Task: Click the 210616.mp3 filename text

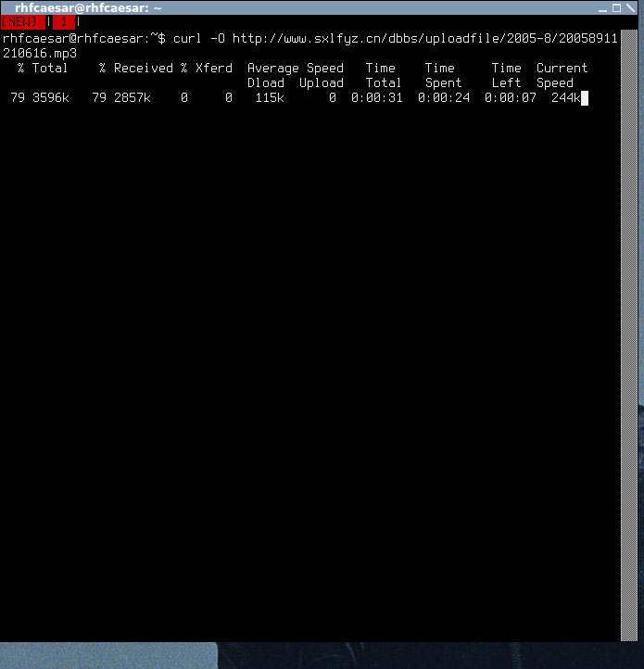Action: (x=40, y=54)
